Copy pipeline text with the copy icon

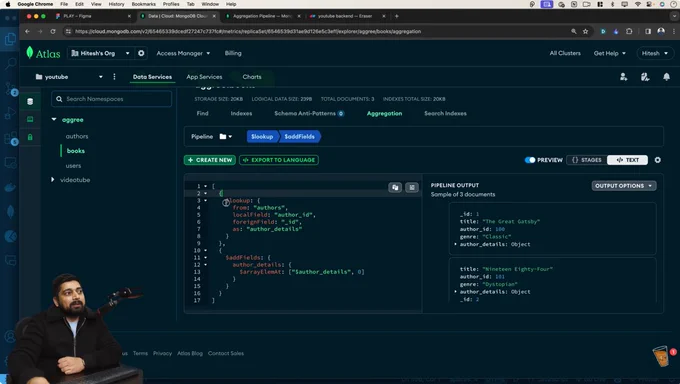pyautogui.click(x=395, y=187)
